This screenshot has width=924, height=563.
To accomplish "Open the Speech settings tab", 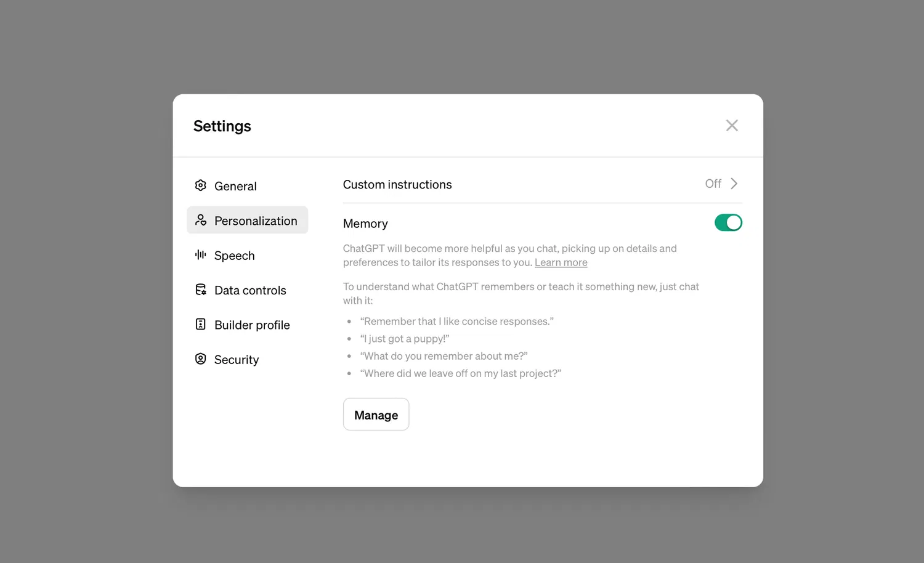I will click(x=234, y=256).
